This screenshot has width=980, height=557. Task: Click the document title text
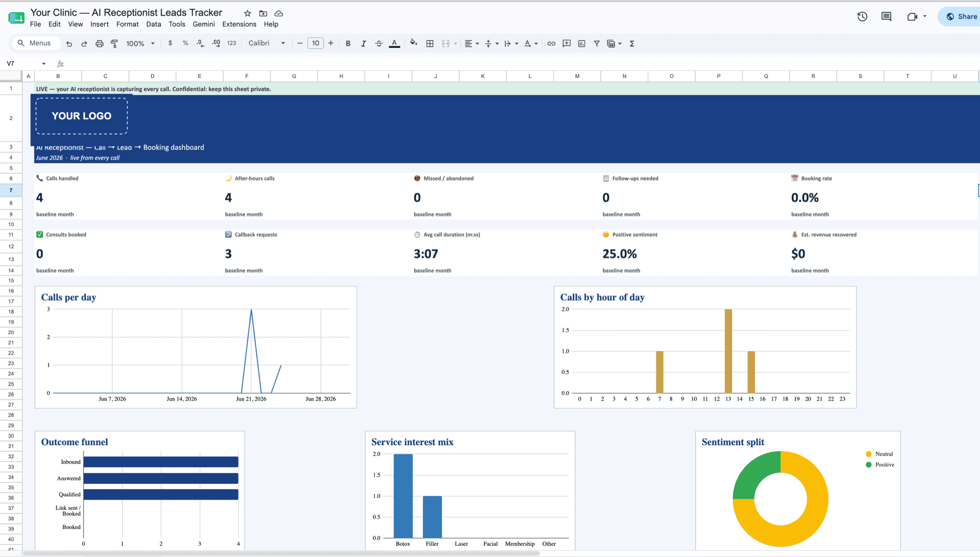[x=126, y=12]
